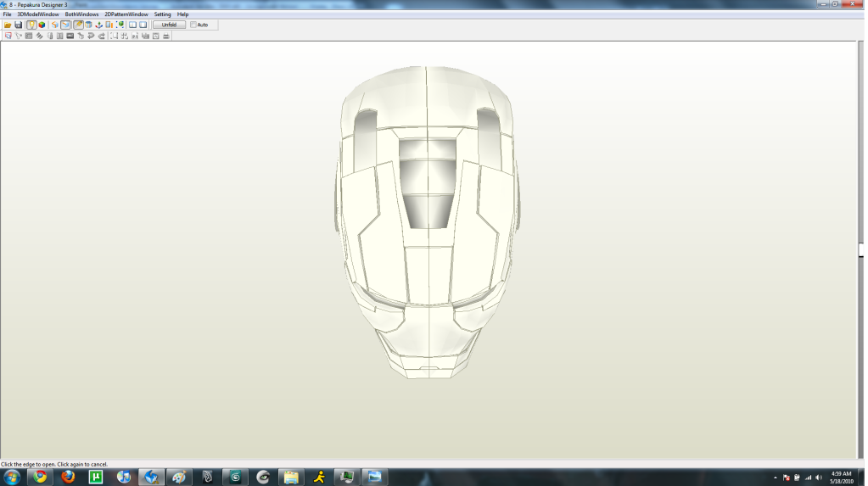The height and width of the screenshot is (486, 868).
Task: Click the rotate part tool icon
Action: (81, 36)
